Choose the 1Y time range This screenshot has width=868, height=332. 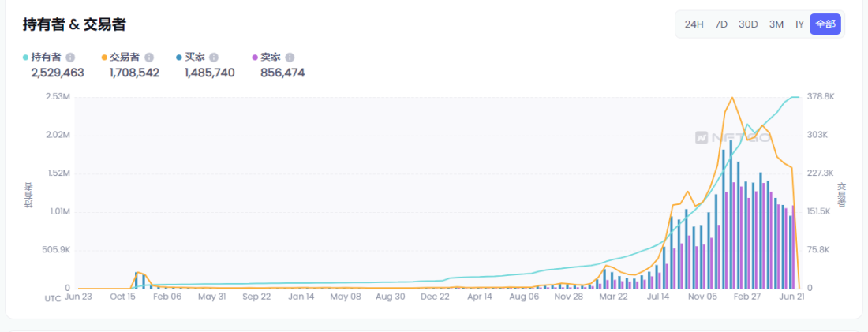coord(799,24)
